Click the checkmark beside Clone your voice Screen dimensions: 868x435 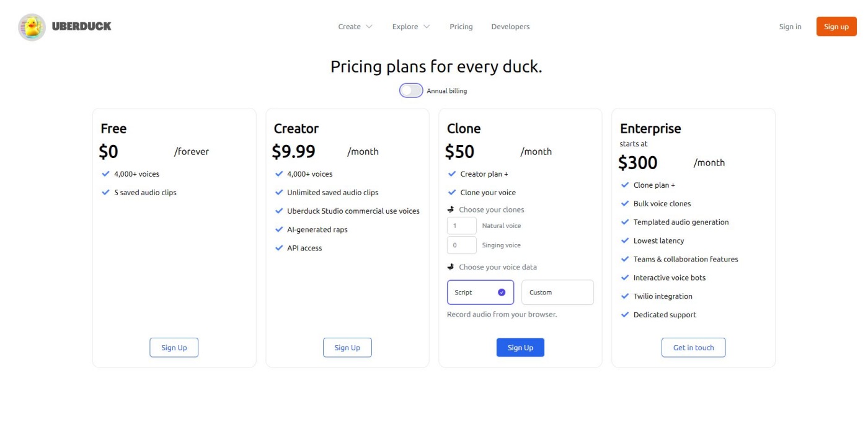[452, 192]
